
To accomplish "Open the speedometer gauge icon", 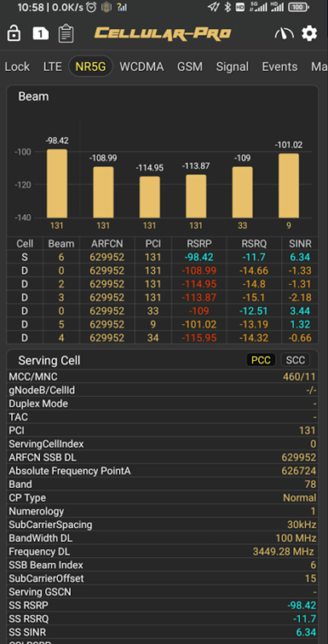I will coord(284,33).
